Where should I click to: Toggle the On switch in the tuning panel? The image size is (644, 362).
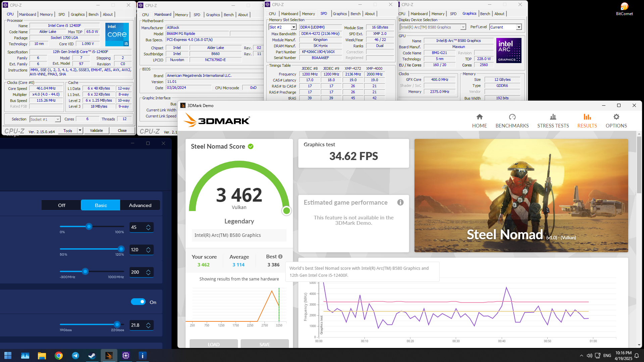(x=138, y=302)
